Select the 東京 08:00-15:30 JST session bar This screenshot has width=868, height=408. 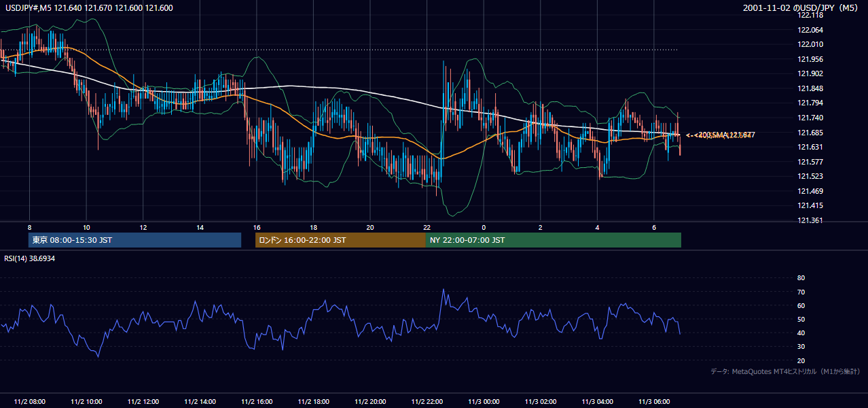[x=134, y=240]
